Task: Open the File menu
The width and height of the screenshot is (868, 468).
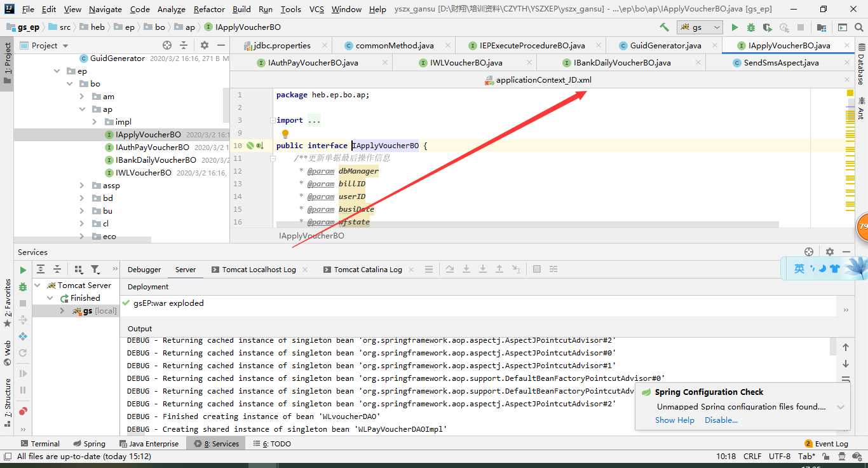Action: (28, 10)
